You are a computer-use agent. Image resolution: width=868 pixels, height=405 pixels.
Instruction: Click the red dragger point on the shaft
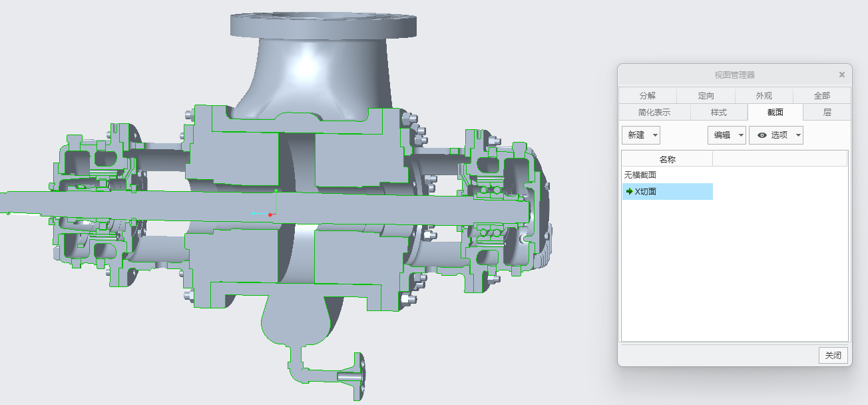point(270,214)
